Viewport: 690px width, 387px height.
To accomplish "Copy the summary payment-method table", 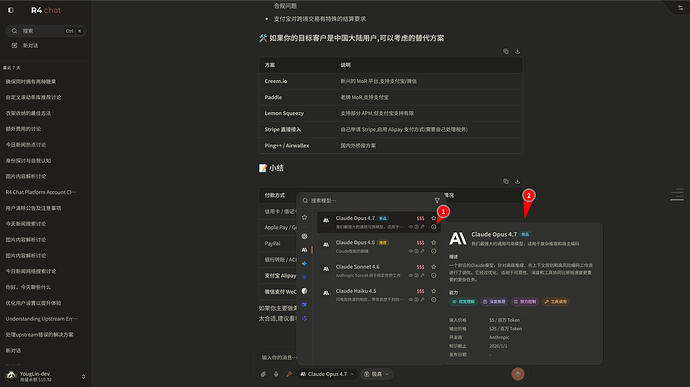I will (506, 181).
